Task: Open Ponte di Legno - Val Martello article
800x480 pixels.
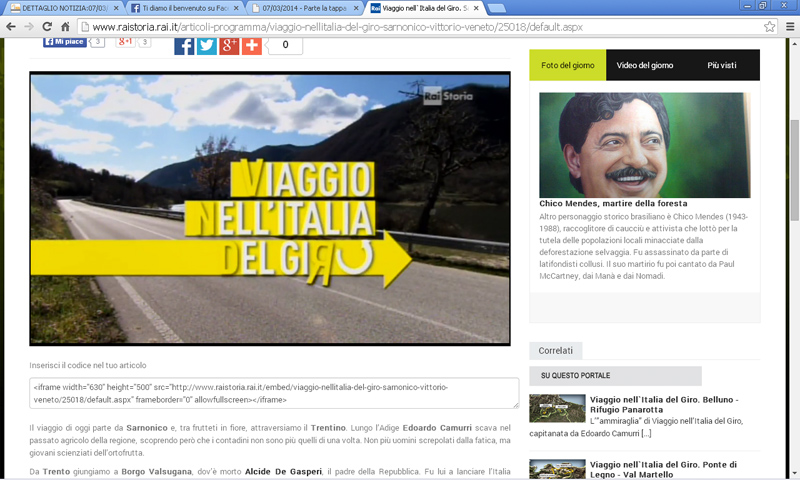Action: pos(663,469)
